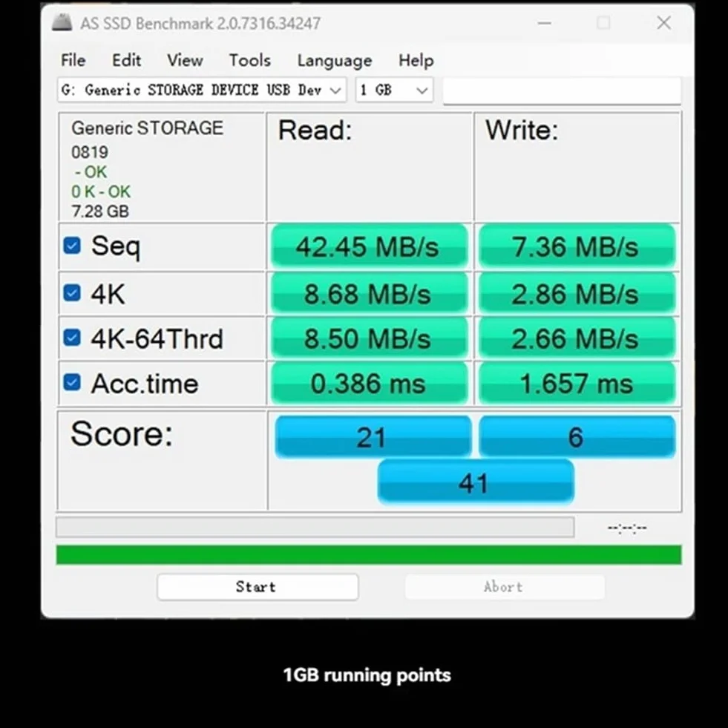The height and width of the screenshot is (728, 728).
Task: Minimize the AS SSD Benchmark window
Action: (544, 22)
